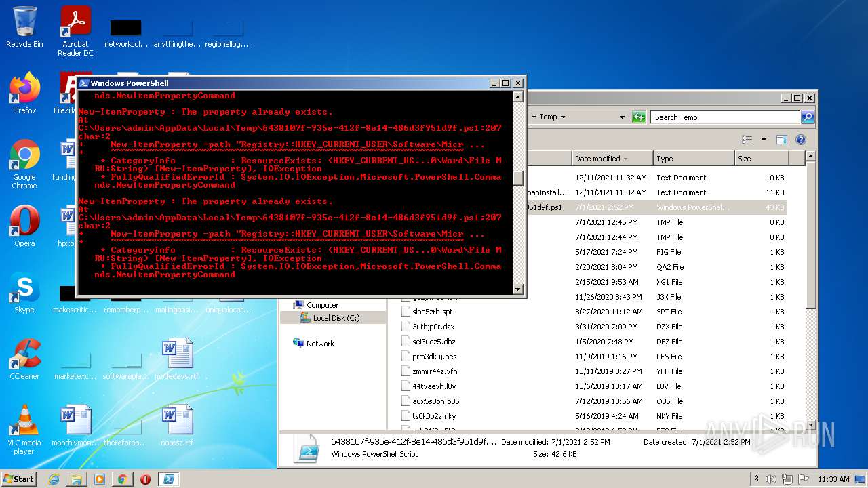
Task: Select Local Disk (C:) in navigation pane
Action: pyautogui.click(x=336, y=318)
